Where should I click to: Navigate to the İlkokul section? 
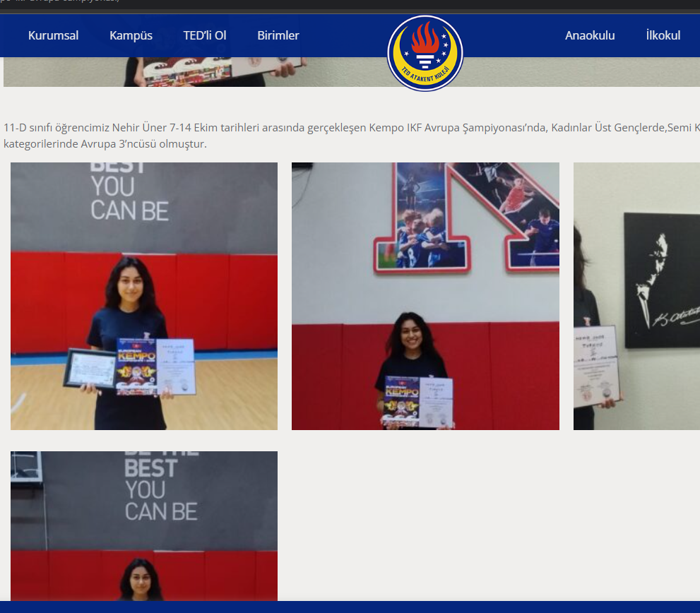(x=663, y=35)
